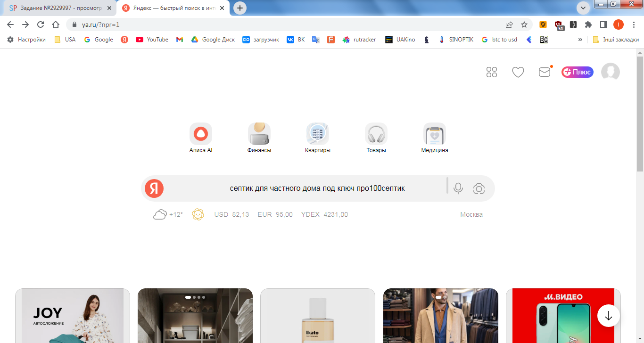Open the red shield extension showing 51
Image resolution: width=644 pixels, height=343 pixels.
pos(559,25)
